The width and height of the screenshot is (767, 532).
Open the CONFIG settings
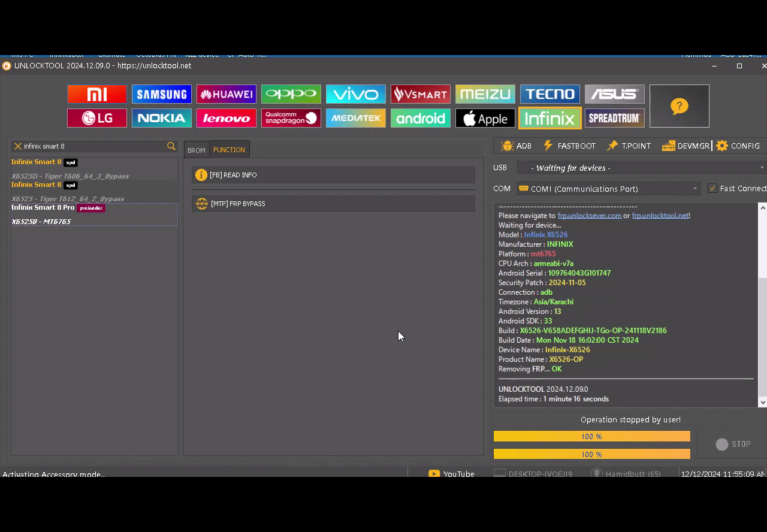click(x=738, y=146)
